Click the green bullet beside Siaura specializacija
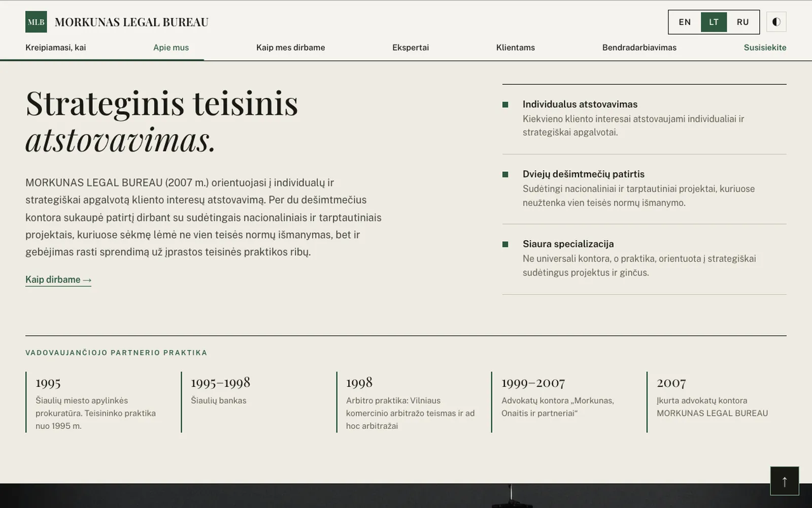The image size is (812, 508). [505, 244]
